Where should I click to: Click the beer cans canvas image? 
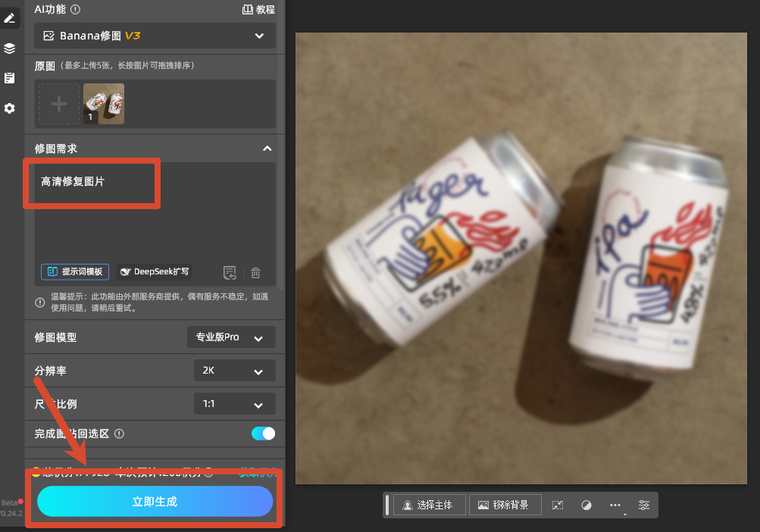[x=521, y=258]
